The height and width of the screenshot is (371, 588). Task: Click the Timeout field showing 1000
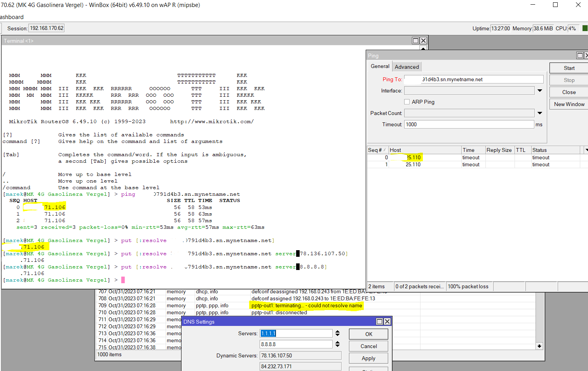pos(469,124)
